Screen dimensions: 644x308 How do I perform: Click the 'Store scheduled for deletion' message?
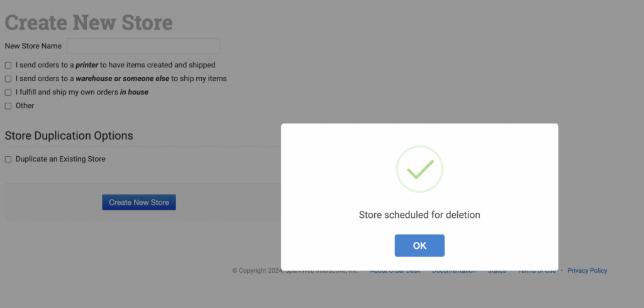pos(419,215)
